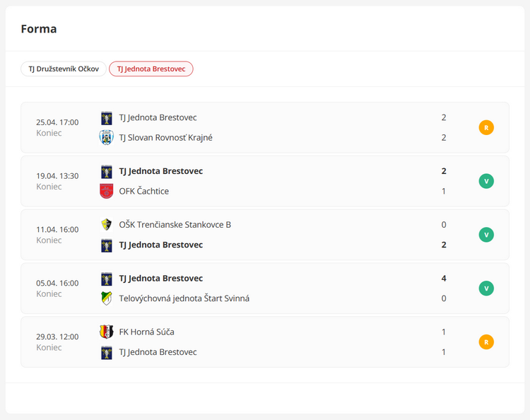Click Koniec status under 19.04. 13:30

(x=49, y=187)
